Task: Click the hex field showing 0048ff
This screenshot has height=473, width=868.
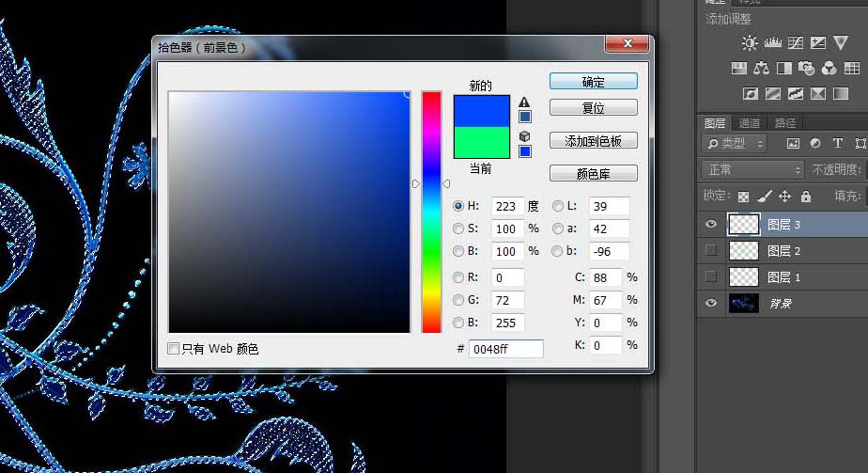Action: (506, 349)
